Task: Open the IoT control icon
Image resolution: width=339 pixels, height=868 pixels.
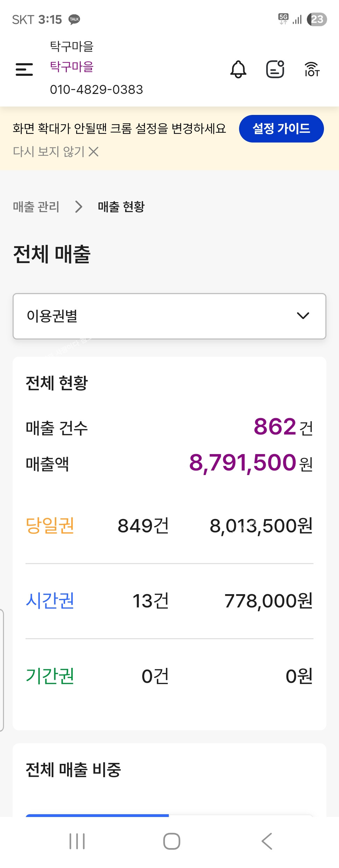Action: tap(312, 69)
